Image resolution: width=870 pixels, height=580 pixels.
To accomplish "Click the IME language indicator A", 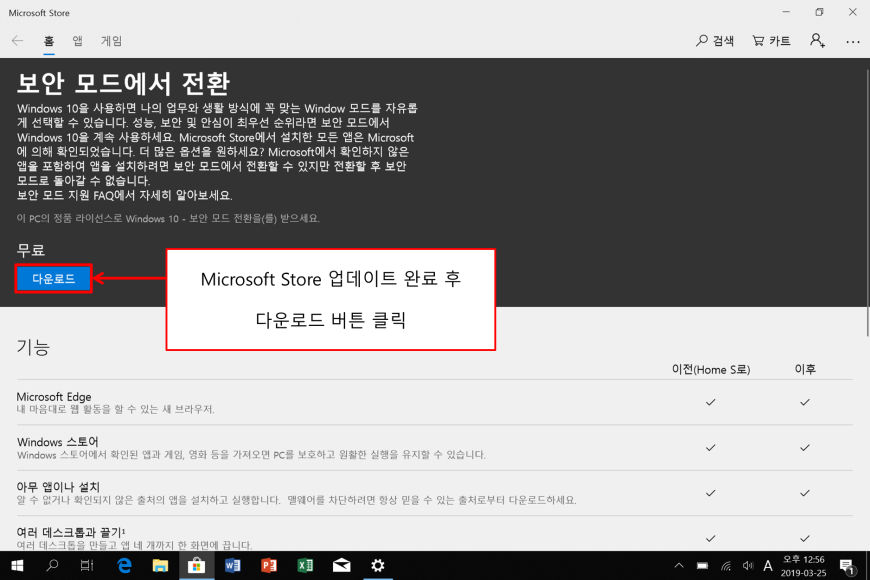I will pos(768,566).
